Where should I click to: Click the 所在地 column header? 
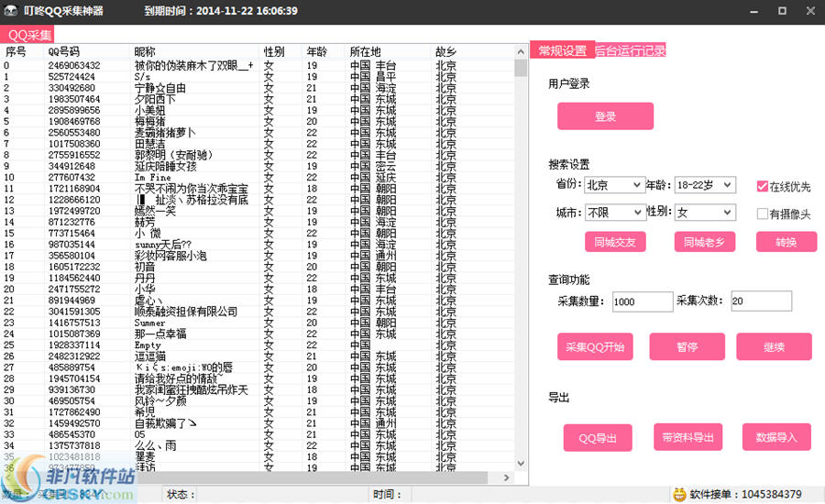point(389,51)
